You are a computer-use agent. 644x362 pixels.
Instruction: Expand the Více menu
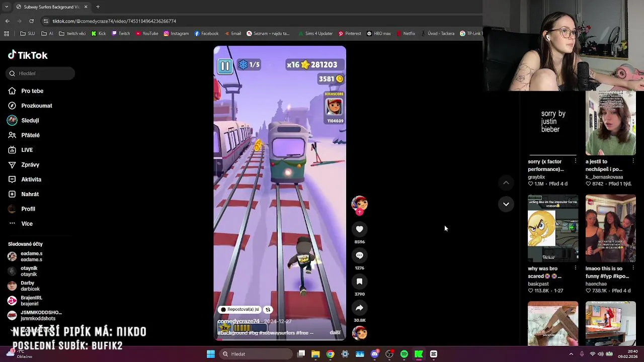point(21,224)
